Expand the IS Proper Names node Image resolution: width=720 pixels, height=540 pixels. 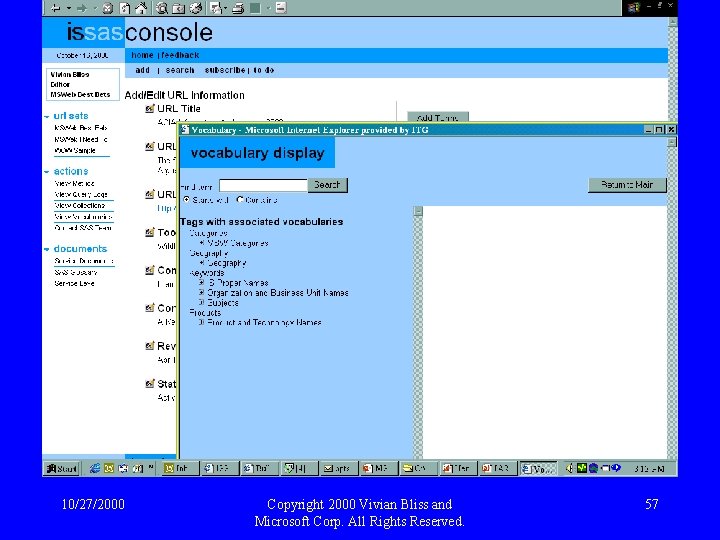202,282
